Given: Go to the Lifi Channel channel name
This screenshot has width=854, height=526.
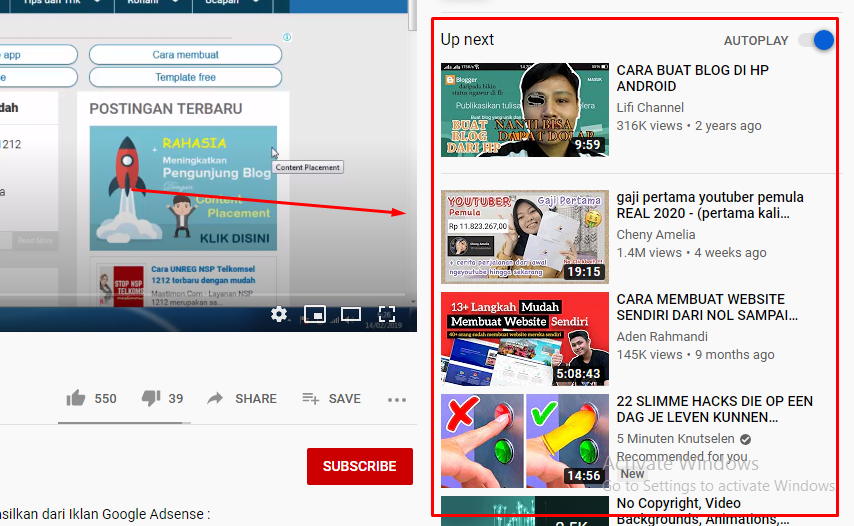Looking at the screenshot, I should click(x=650, y=108).
